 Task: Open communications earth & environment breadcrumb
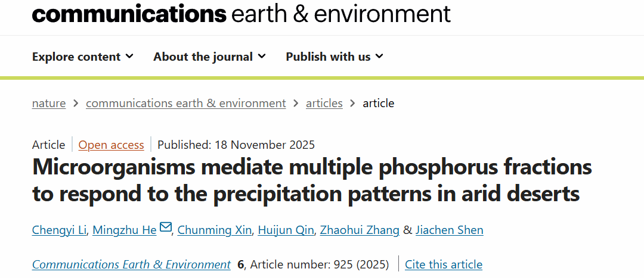click(185, 103)
